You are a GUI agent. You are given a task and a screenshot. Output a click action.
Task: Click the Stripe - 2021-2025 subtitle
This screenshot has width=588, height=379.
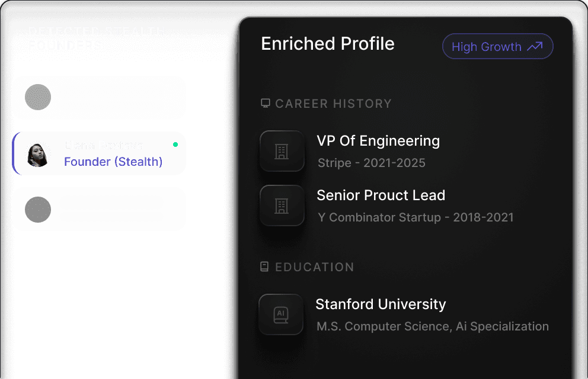(x=372, y=163)
